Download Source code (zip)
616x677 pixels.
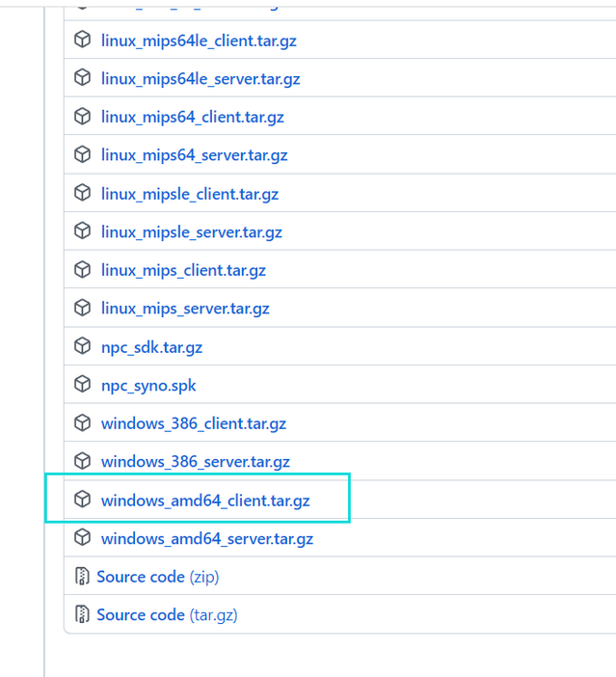tap(157, 577)
